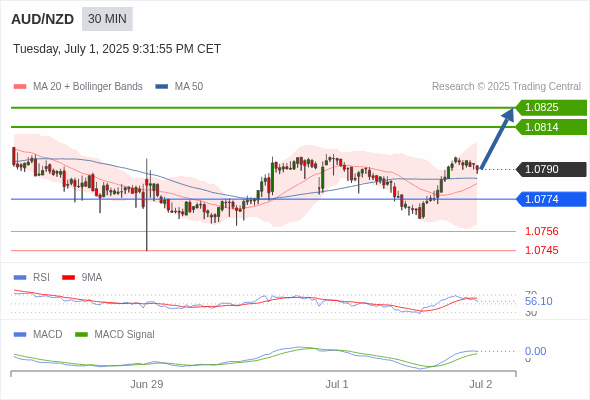Click the RSI value 56.10 label
Screen dimensions: 590x400
click(x=538, y=301)
